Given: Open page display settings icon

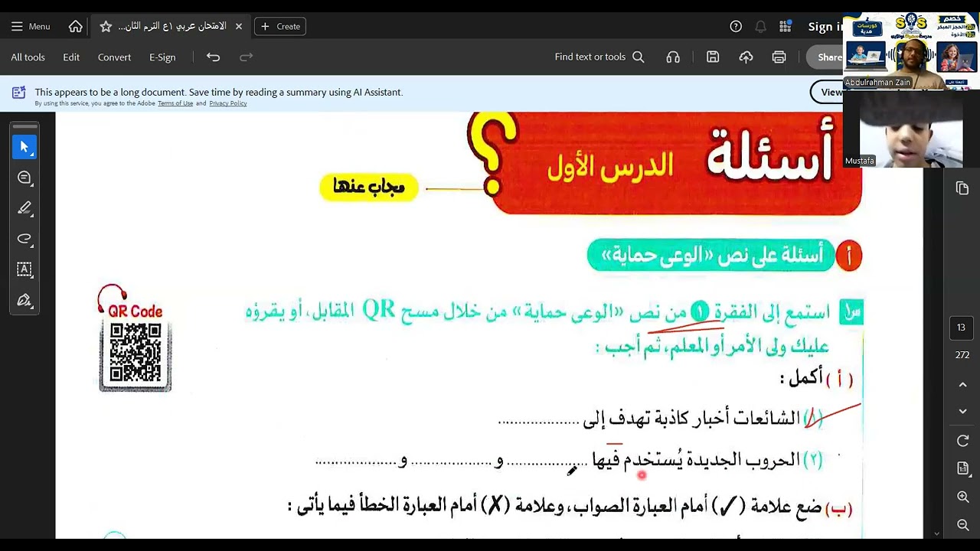Looking at the screenshot, I should (963, 468).
